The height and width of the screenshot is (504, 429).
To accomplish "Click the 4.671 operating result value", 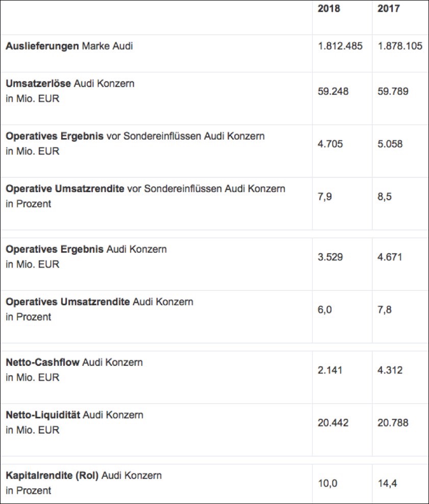I will point(390,257).
